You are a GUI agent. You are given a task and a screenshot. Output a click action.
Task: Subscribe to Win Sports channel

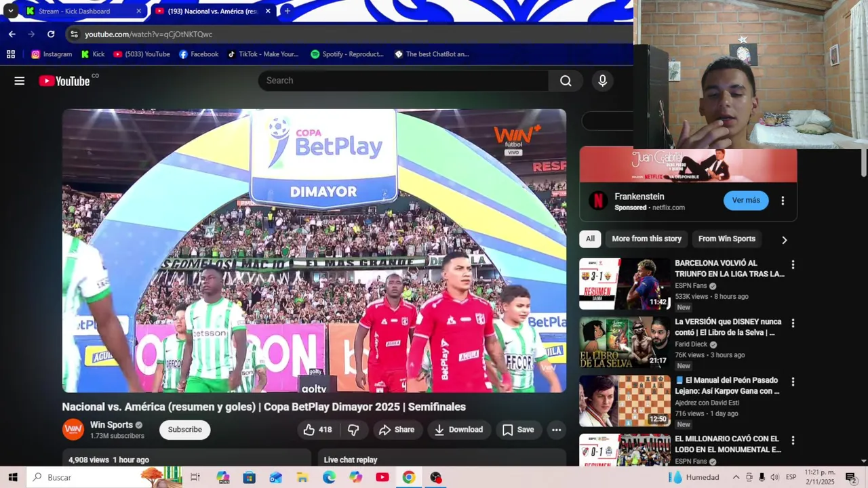tap(185, 430)
